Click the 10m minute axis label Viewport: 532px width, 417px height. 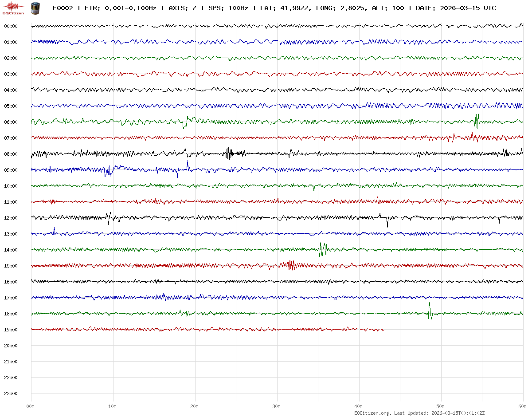click(113, 406)
